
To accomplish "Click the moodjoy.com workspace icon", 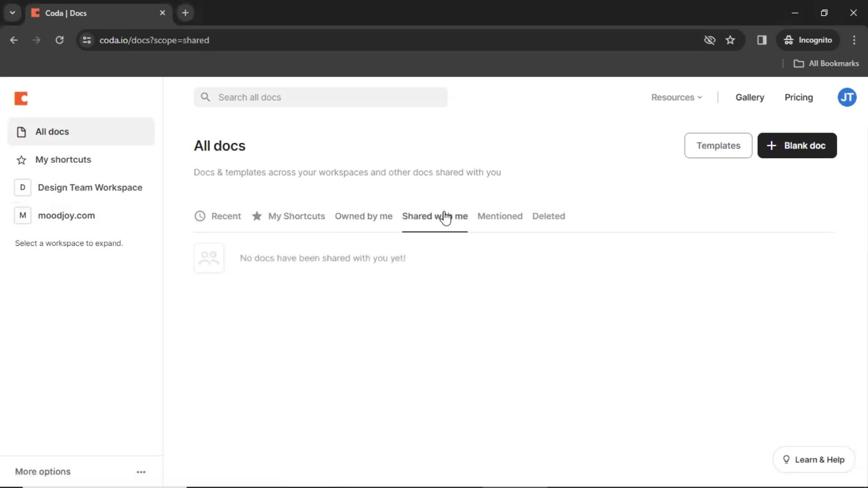I will [23, 215].
